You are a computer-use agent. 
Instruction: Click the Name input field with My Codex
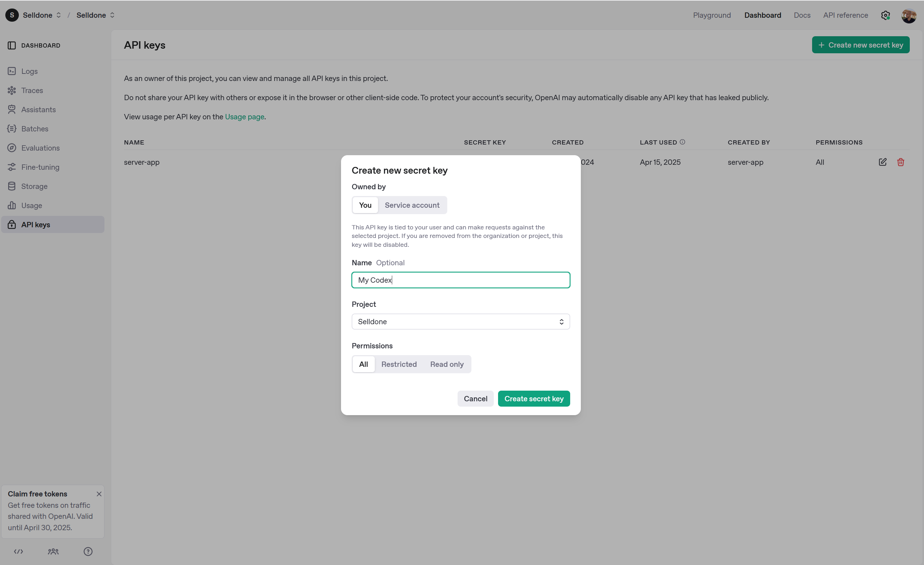coord(460,280)
